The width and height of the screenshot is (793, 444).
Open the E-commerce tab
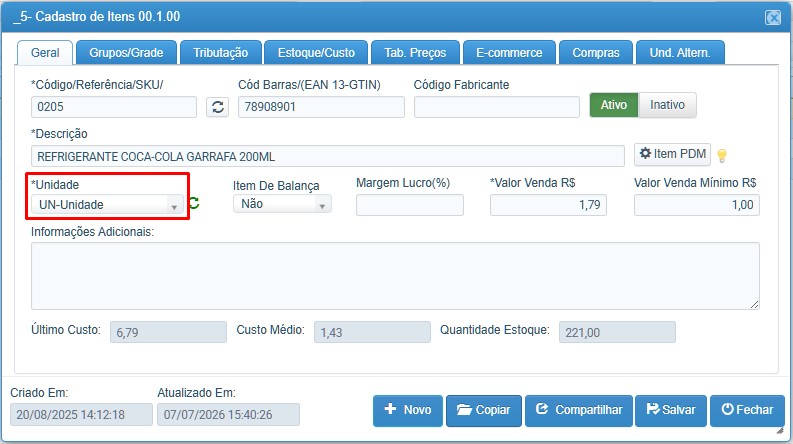(x=509, y=53)
